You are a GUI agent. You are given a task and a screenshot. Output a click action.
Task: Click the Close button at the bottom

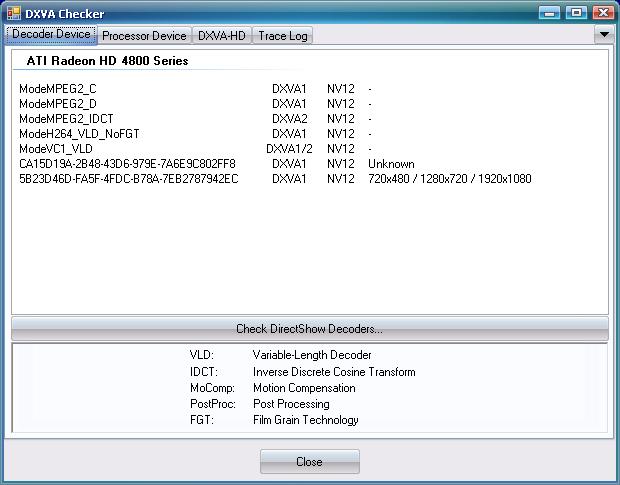point(310,461)
